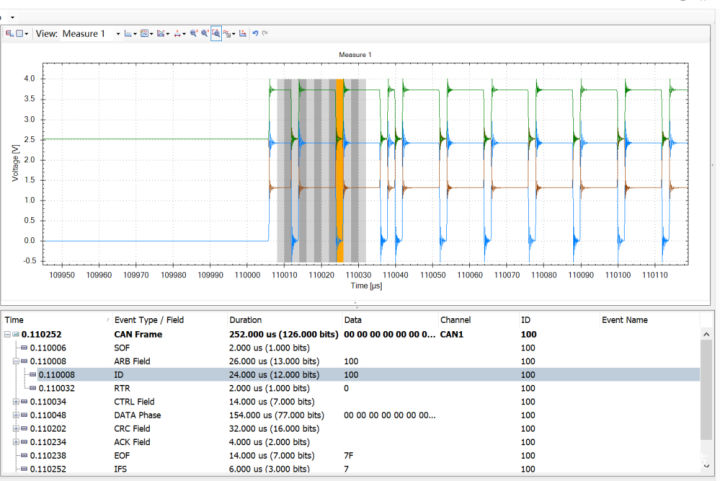This screenshot has height=481, width=720.
Task: Click the export chart icon before undo
Action: [242, 34]
